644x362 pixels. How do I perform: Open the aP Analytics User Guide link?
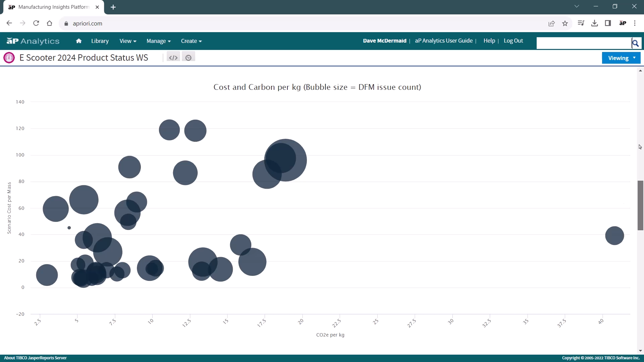coord(444,41)
